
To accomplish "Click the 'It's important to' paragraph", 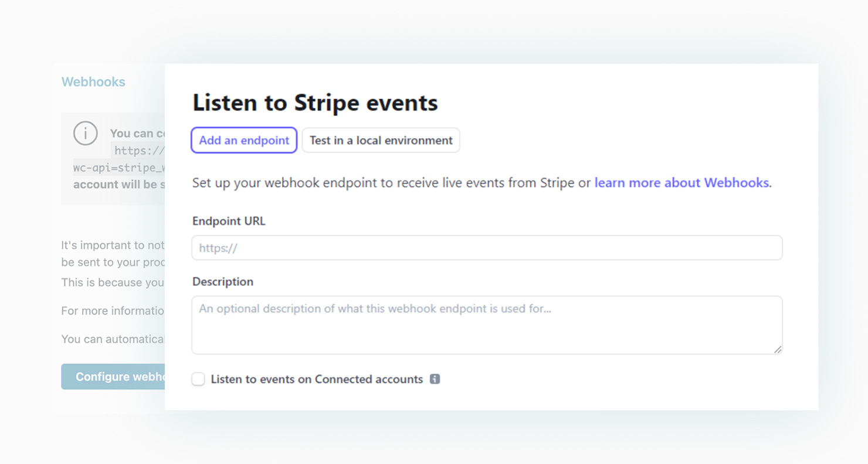I will [x=113, y=245].
